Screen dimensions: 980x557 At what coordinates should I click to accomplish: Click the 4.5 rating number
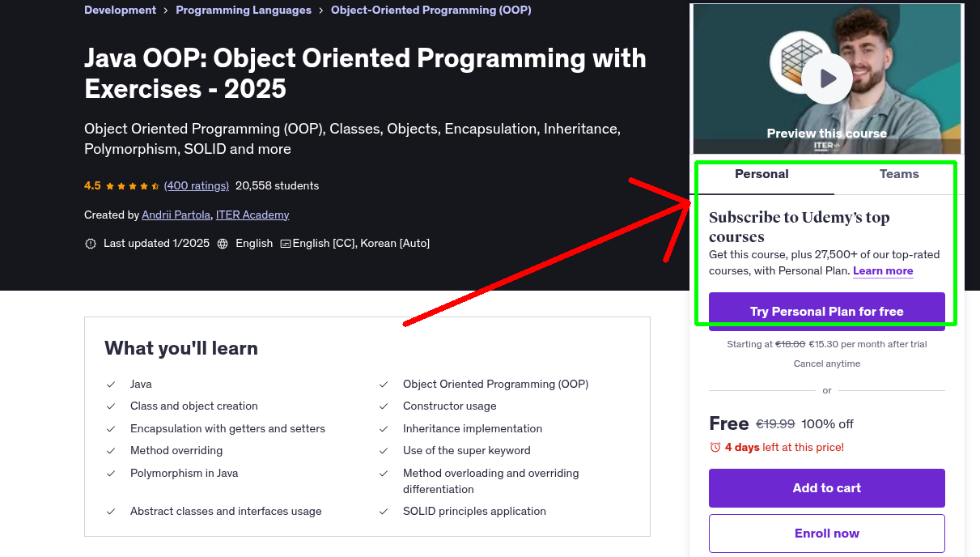click(92, 185)
